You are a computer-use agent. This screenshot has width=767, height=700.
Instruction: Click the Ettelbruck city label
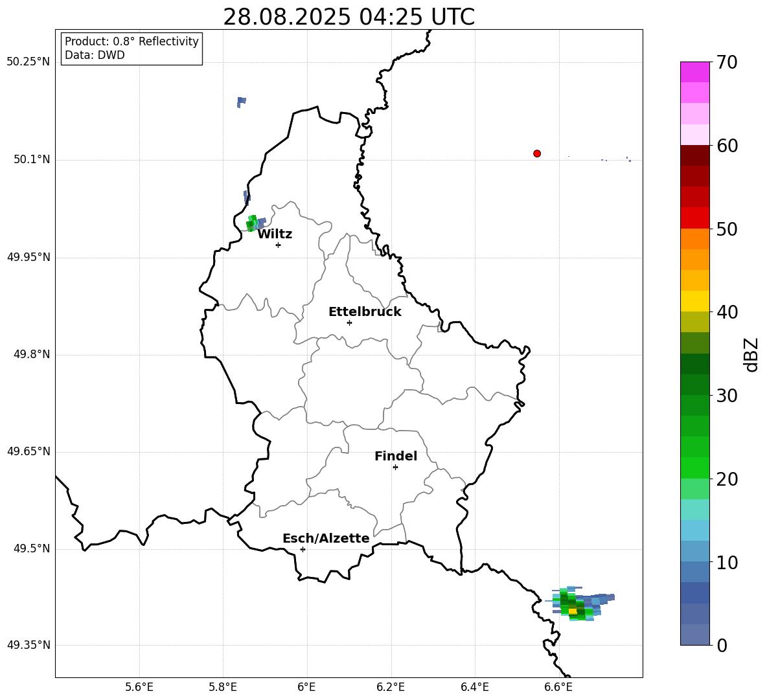point(365,312)
